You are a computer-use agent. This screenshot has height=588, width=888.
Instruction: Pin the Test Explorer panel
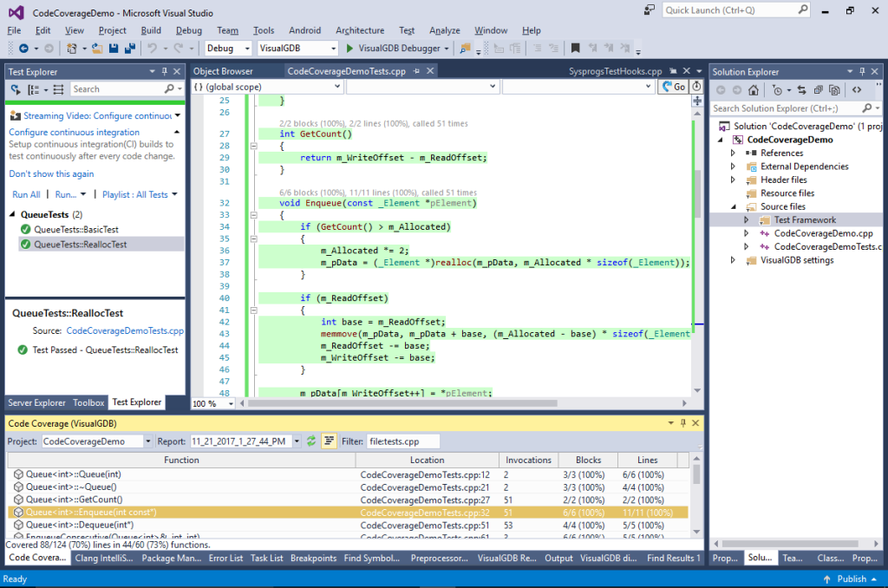(164, 71)
